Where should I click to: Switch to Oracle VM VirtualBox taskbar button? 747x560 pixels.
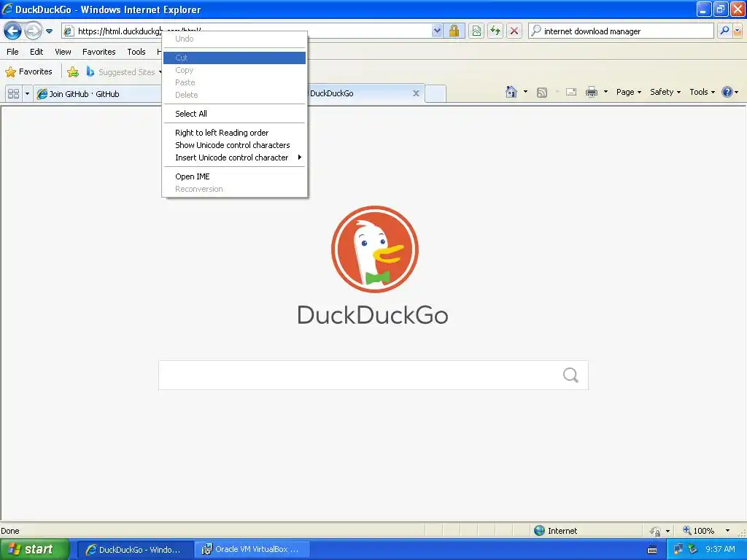click(253, 550)
